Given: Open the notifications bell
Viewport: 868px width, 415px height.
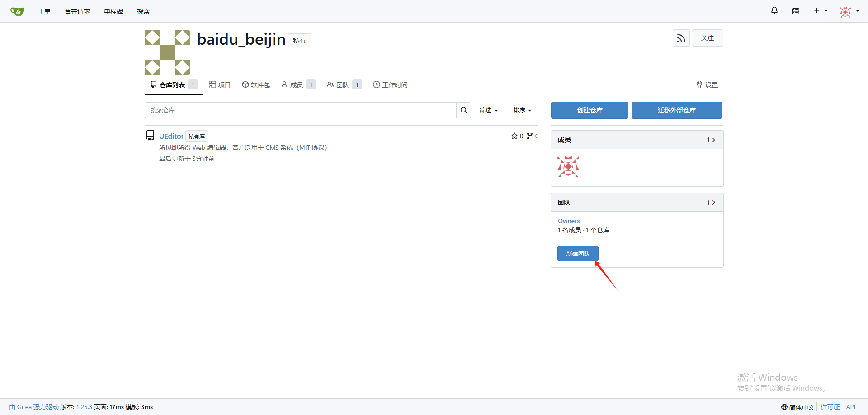Looking at the screenshot, I should [774, 11].
